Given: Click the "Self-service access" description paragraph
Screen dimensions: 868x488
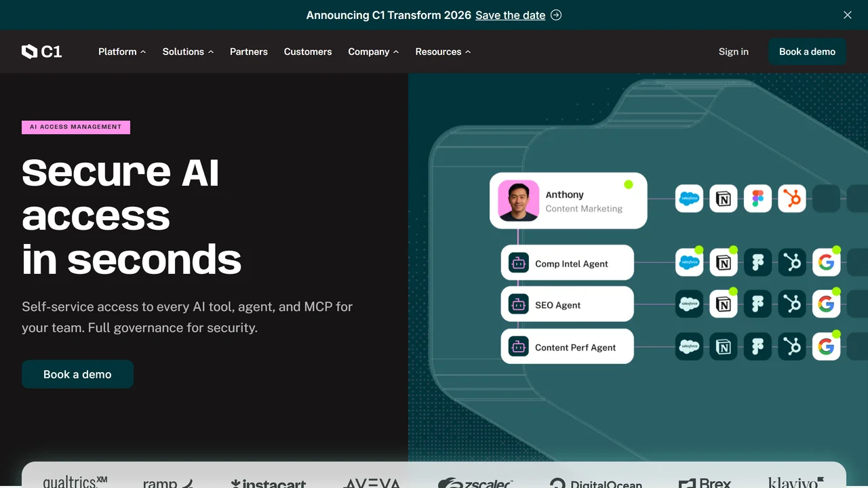Looking at the screenshot, I should tap(187, 317).
